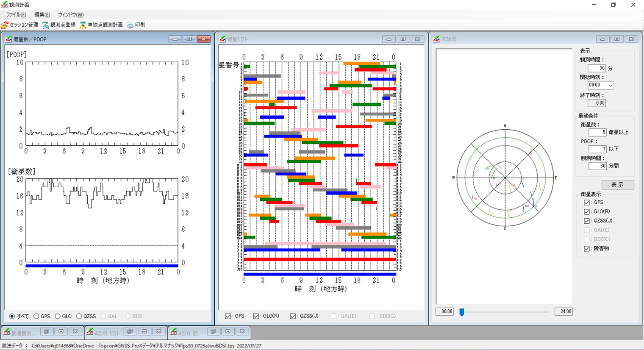Screen dimensions: 644x350
Task: Open the ウィンドウ(W) menu
Action: click(x=71, y=15)
